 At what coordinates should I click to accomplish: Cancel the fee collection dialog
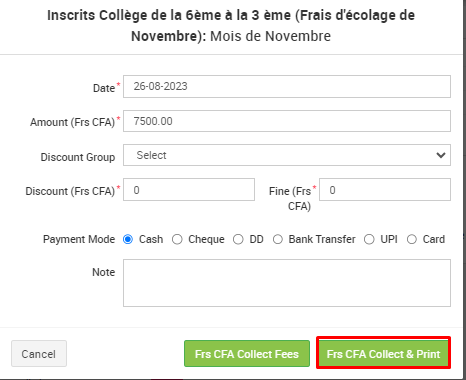pyautogui.click(x=39, y=354)
